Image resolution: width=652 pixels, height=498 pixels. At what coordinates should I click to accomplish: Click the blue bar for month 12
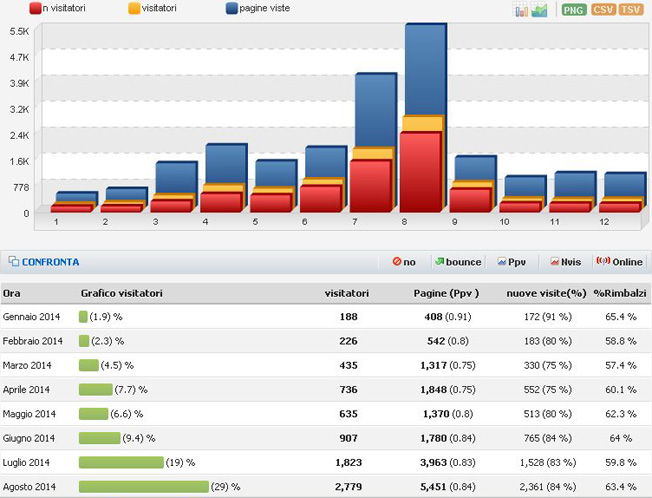point(625,184)
